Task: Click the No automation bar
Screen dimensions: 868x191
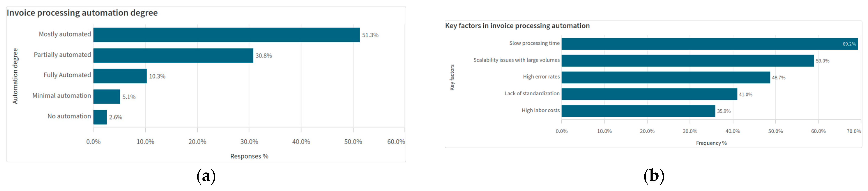Action: pos(100,117)
